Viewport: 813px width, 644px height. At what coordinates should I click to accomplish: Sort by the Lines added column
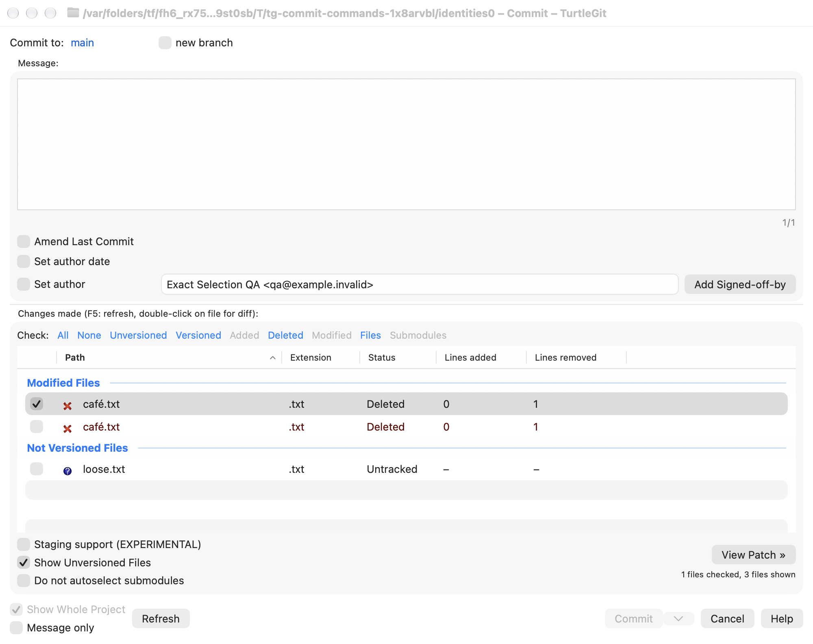[x=481, y=357]
